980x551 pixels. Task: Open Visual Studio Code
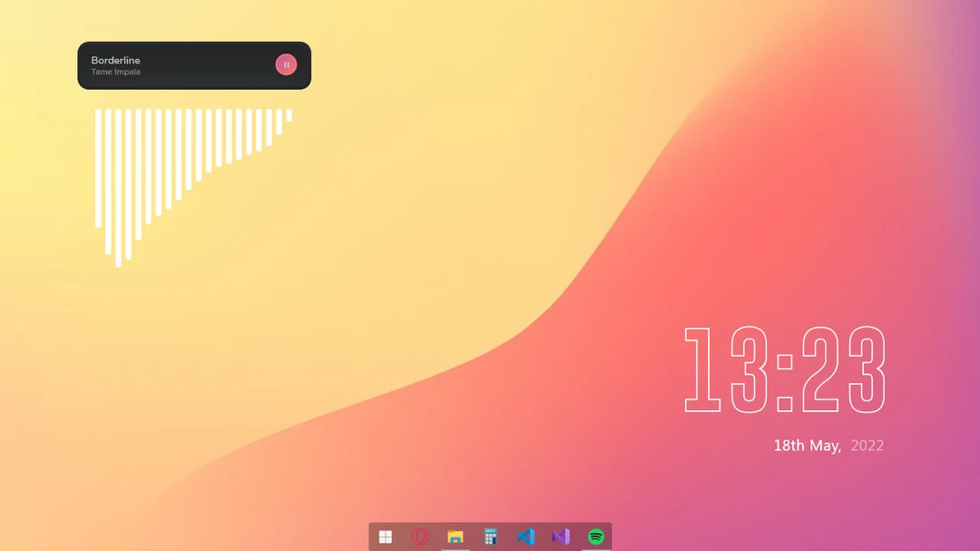point(526,536)
